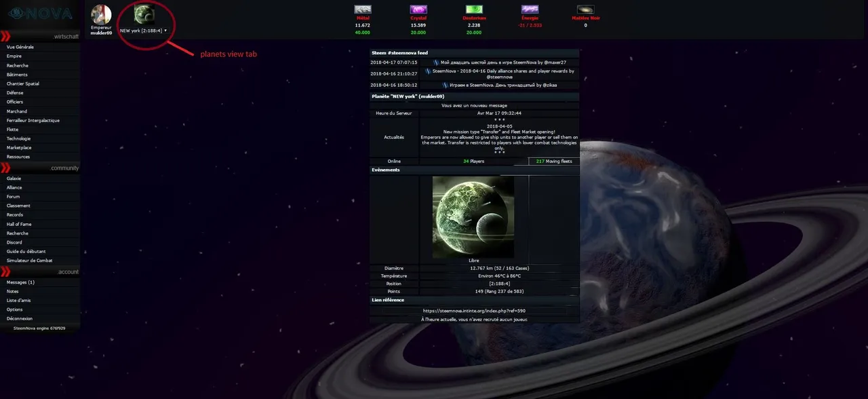Open the Technologie tree
This screenshot has width=868, height=399.
point(19,138)
